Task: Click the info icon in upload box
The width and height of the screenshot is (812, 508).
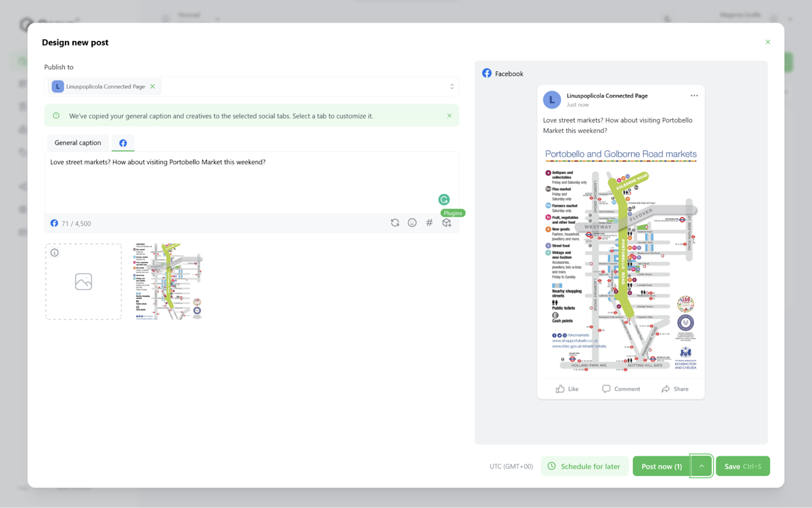Action: tap(55, 253)
